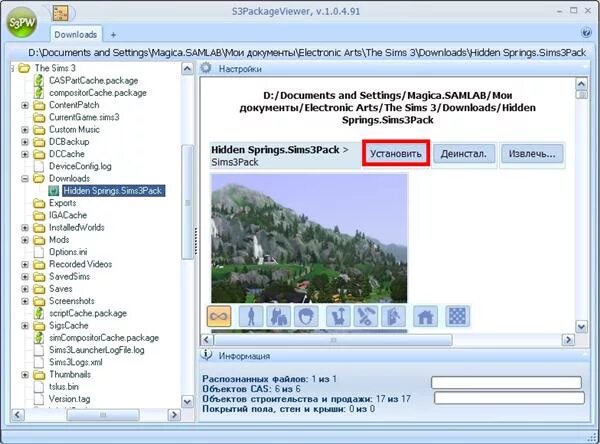This screenshot has width=600, height=444.
Task: Click the Version.tag document icon
Action: click(39, 399)
